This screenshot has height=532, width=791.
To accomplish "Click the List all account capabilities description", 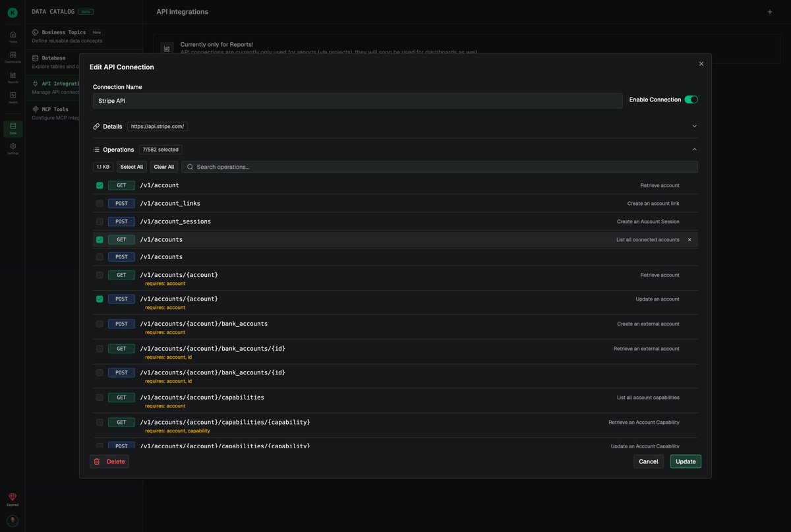I will point(648,398).
